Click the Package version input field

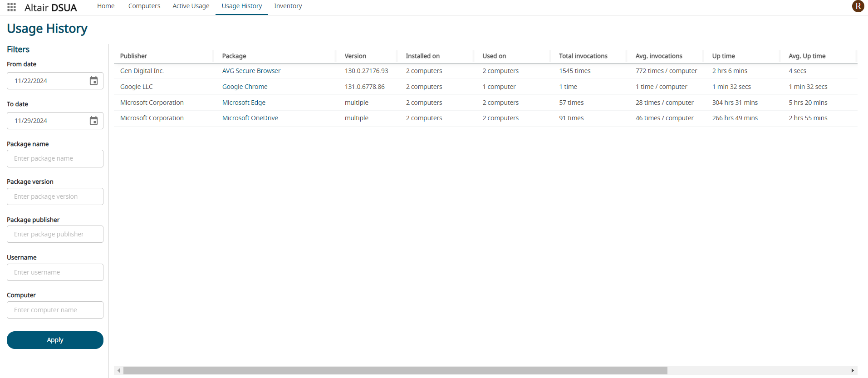pyautogui.click(x=55, y=197)
